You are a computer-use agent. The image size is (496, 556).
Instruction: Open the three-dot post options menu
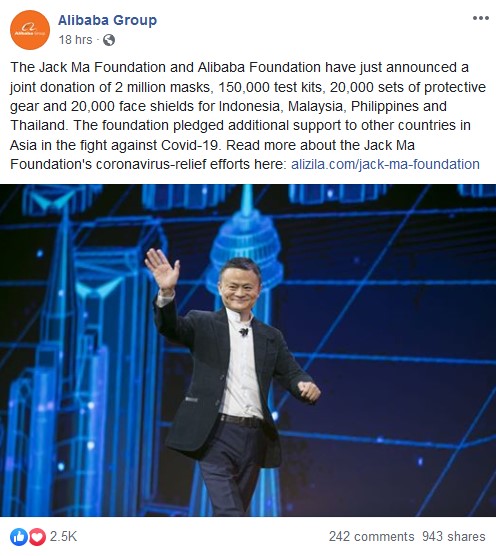click(480, 18)
